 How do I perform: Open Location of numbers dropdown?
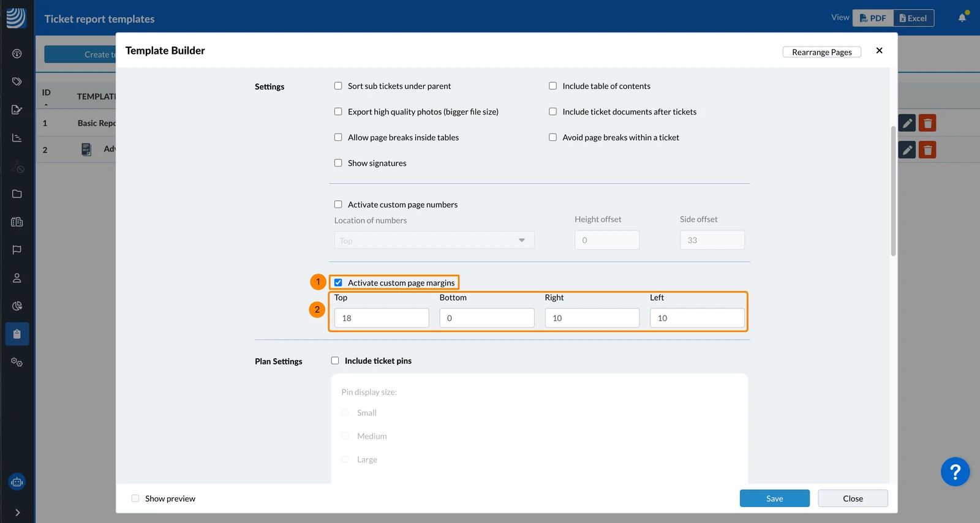coord(434,240)
